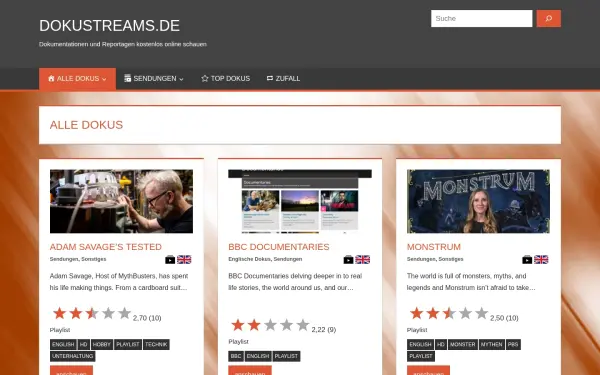This screenshot has width=600, height=375.
Task: Click anschauen button under Monstrum
Action: click(428, 370)
